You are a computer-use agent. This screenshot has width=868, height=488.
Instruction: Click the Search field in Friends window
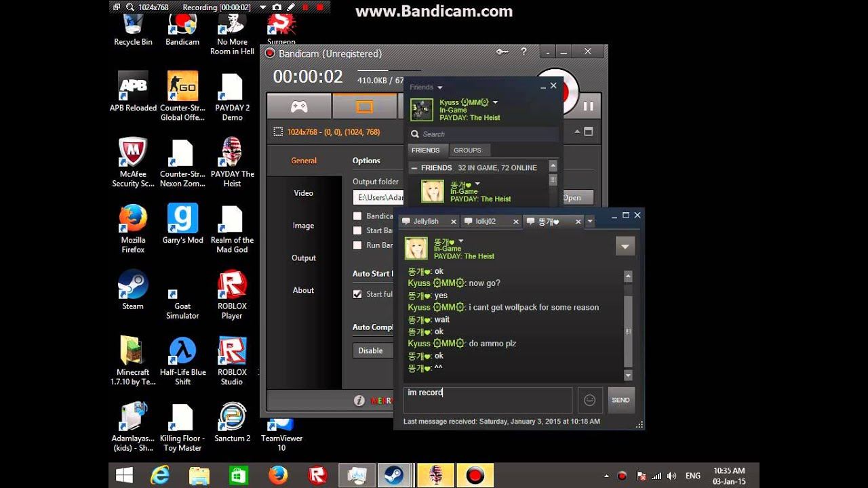pos(484,134)
